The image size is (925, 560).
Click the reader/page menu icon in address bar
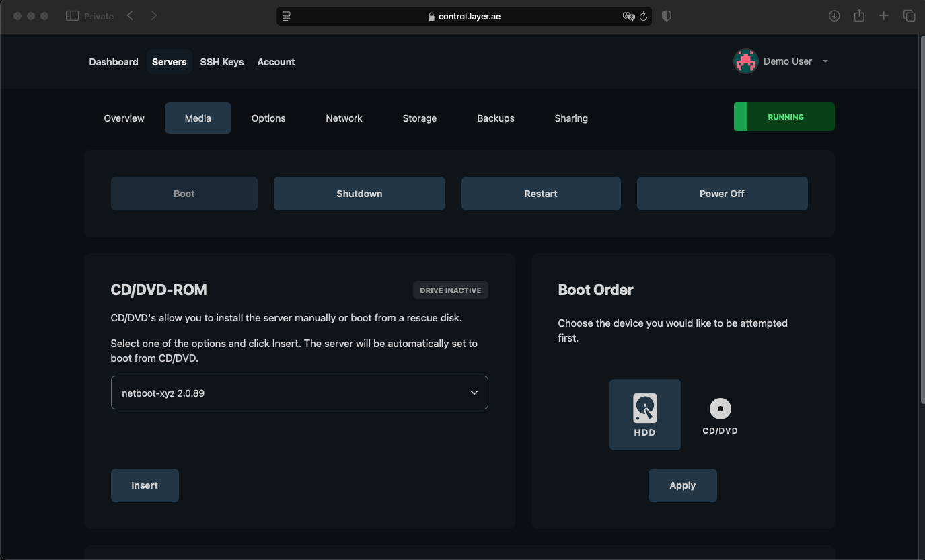(x=286, y=16)
